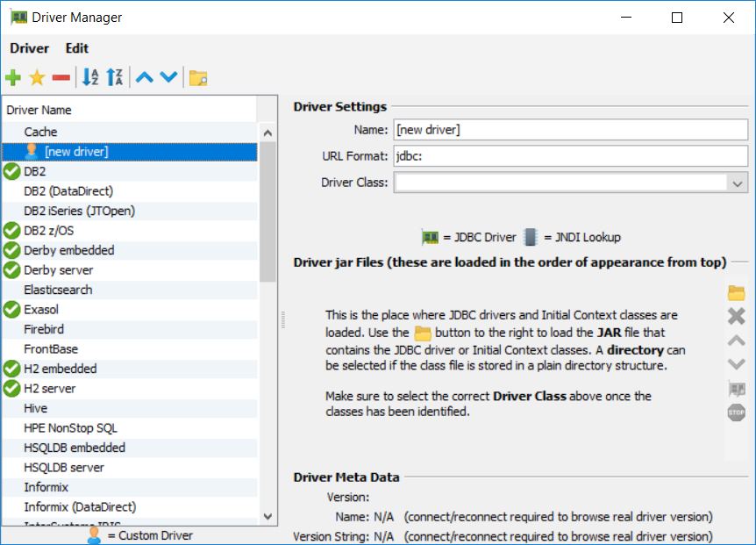Move jar file down with gray arrow
This screenshot has width=756, height=545.
click(736, 364)
